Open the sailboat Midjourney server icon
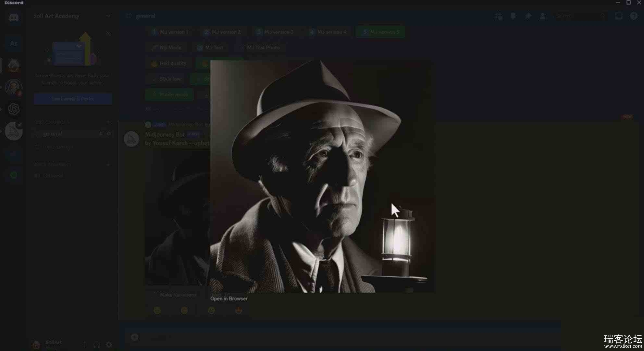 click(14, 131)
